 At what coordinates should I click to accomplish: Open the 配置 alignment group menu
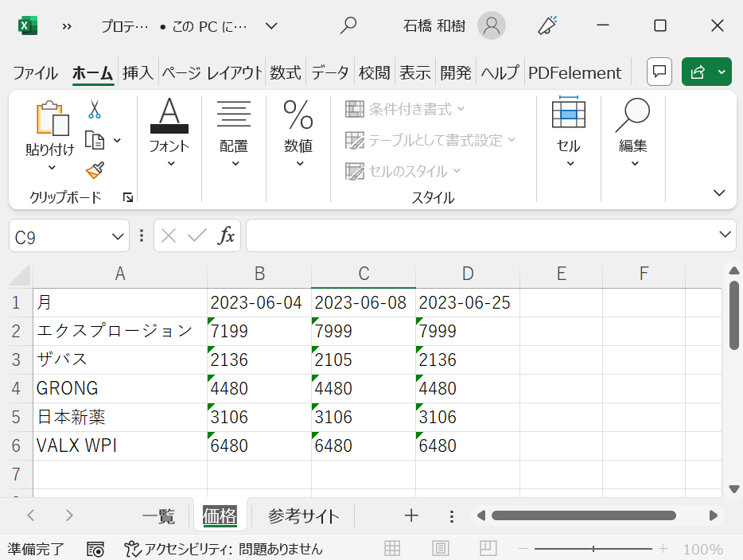[x=234, y=132]
